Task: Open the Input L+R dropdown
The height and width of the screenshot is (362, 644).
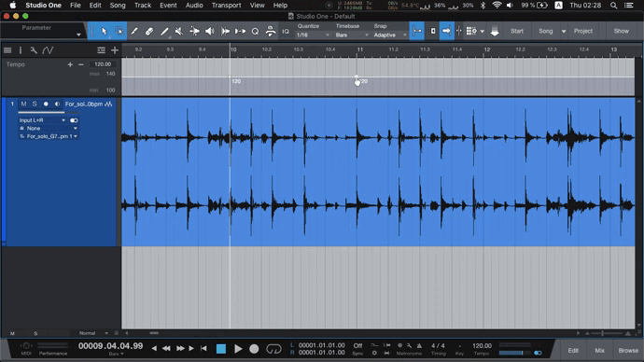Action: [x=42, y=120]
